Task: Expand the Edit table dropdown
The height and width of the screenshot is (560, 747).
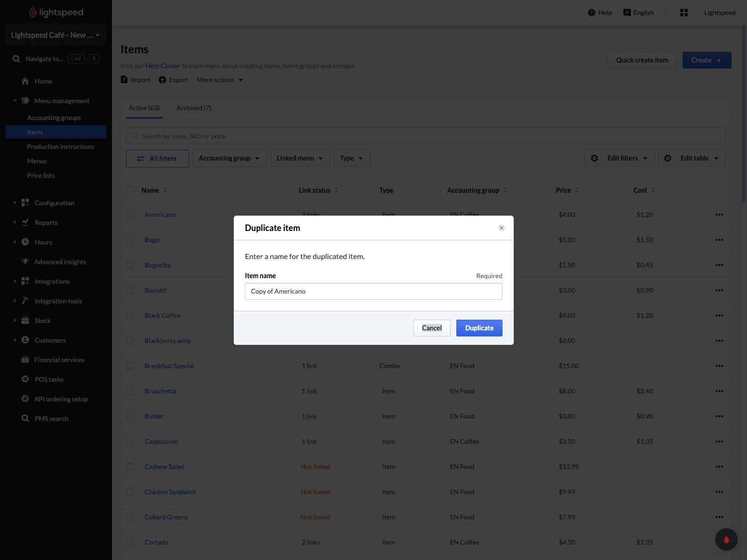Action: [691, 158]
